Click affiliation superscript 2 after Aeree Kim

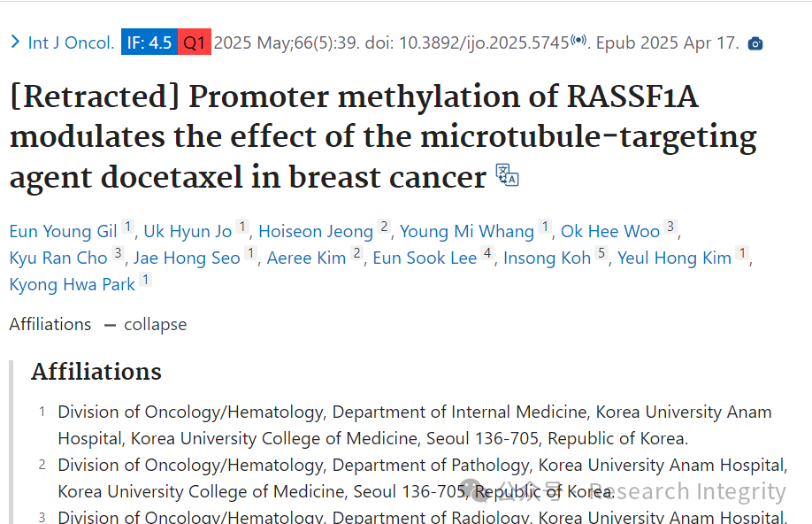[x=356, y=253]
